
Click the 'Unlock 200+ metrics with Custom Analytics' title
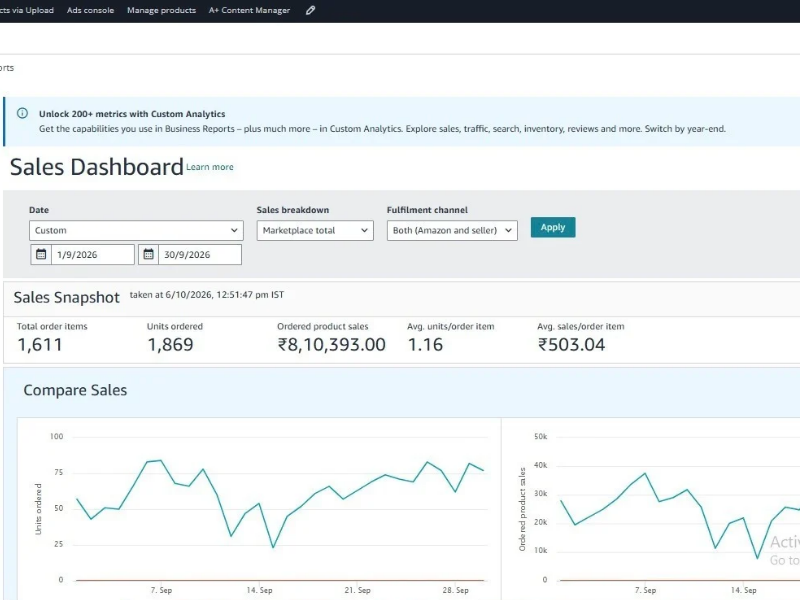(132, 114)
